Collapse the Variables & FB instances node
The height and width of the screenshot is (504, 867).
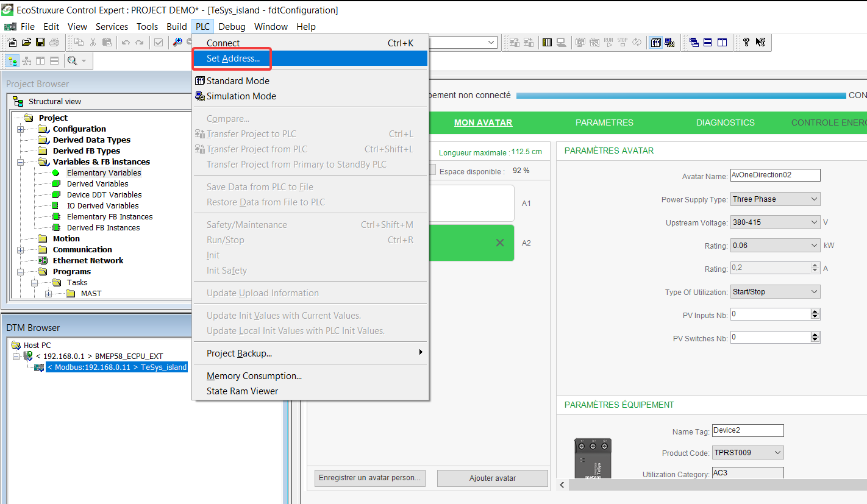coord(21,162)
